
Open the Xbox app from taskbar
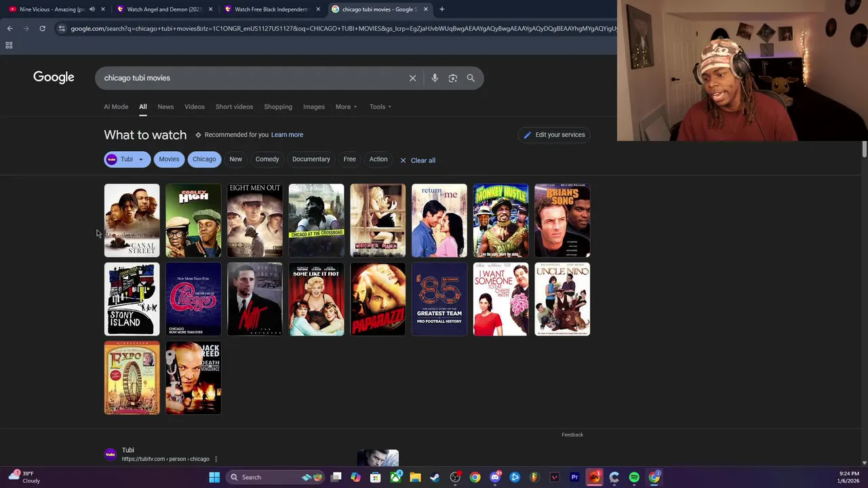(x=395, y=477)
